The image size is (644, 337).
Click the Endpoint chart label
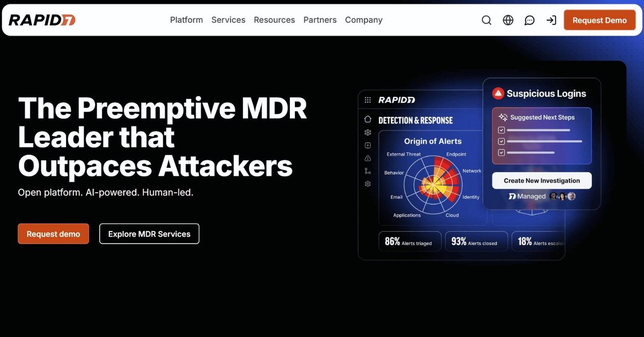click(456, 154)
